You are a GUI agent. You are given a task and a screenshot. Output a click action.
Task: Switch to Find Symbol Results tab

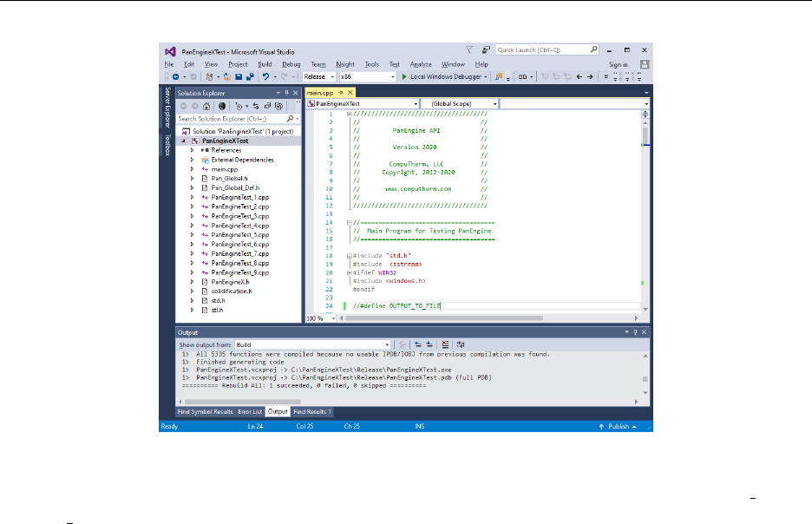coord(205,411)
